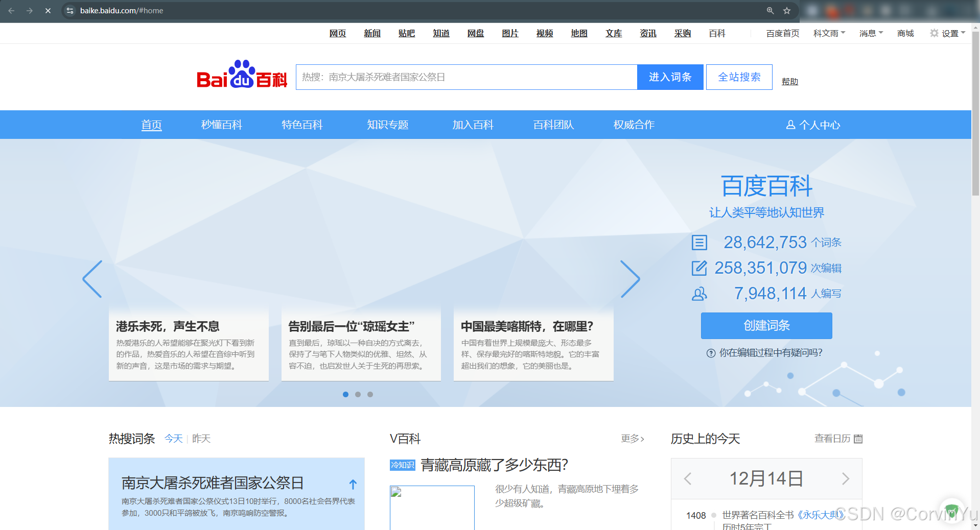Click the settings gear icon
Viewport: 980px width, 530px height.
click(934, 33)
